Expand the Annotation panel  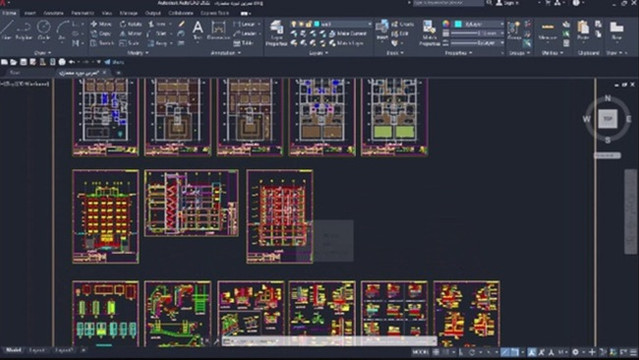226,53
